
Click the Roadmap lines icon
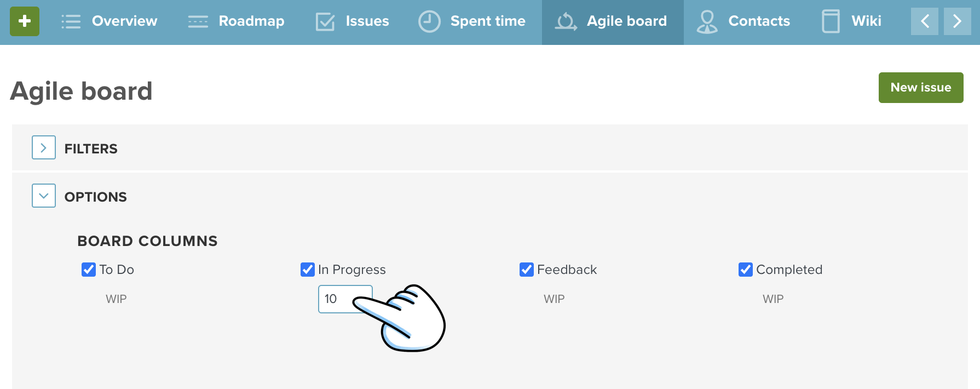tap(198, 21)
